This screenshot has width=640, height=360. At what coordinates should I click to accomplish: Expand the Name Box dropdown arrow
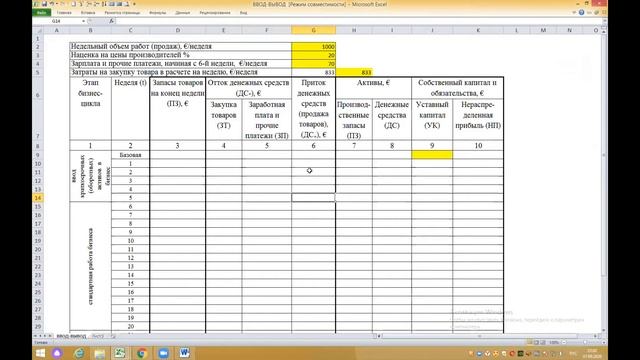tap(84, 21)
